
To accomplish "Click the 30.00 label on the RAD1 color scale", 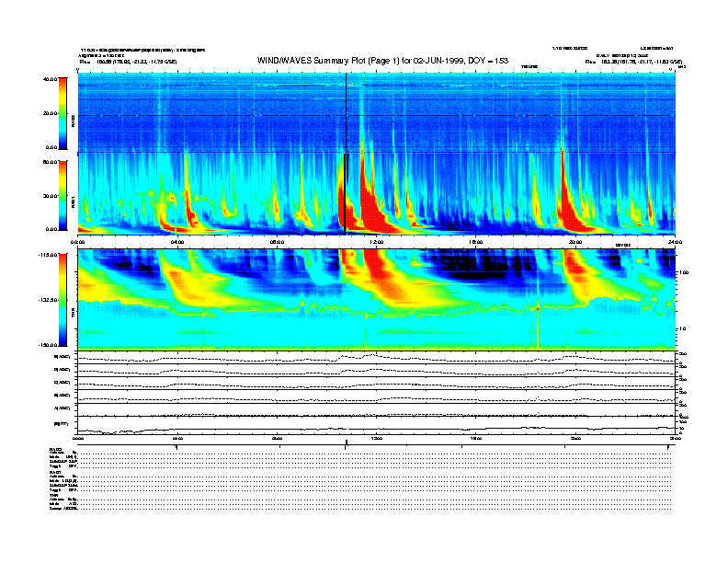I will (50, 196).
